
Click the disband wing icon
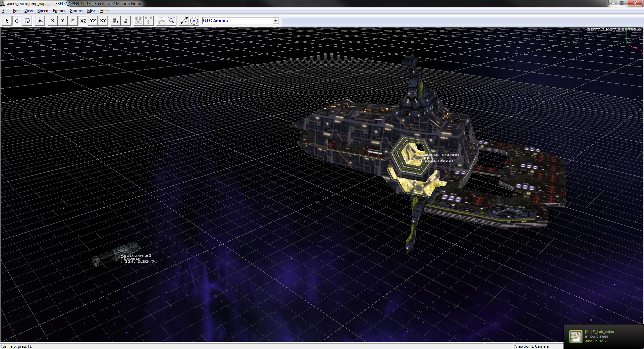pos(148,21)
